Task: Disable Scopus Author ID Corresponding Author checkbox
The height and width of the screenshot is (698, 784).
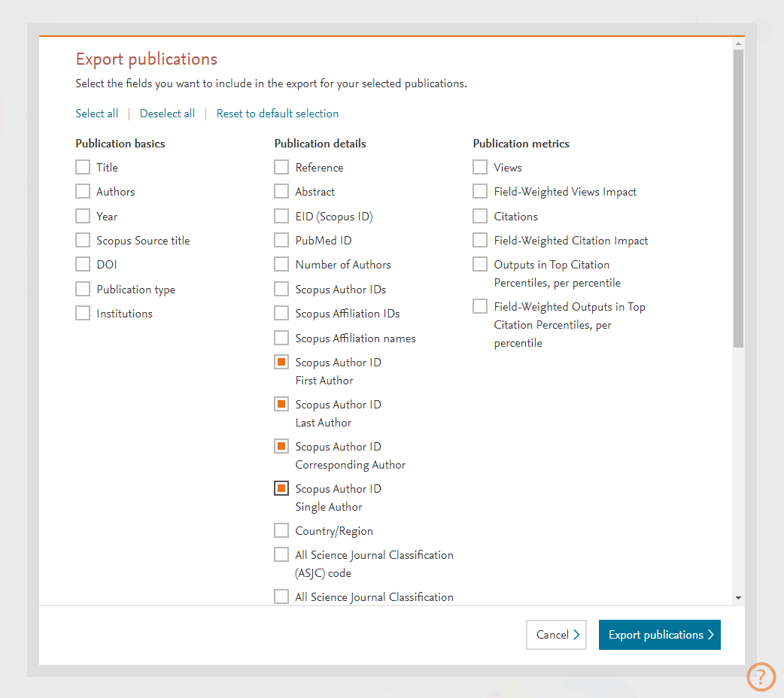Action: 281,446
